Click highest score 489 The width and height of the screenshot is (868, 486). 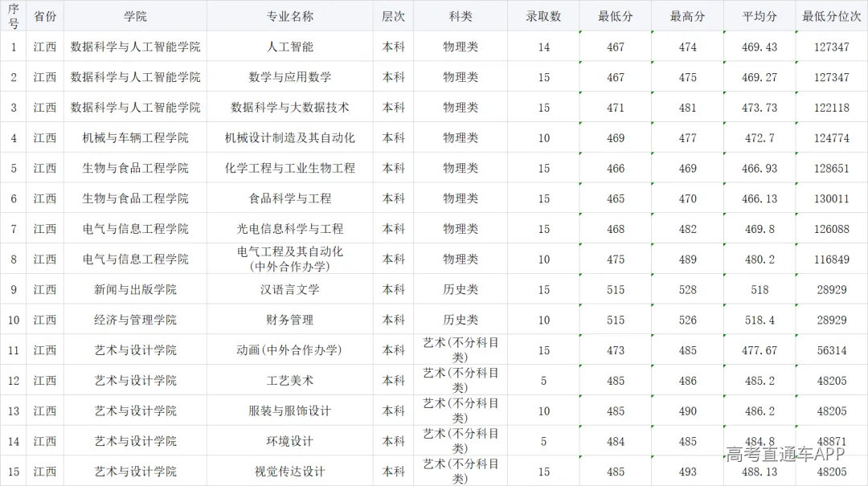687,259
